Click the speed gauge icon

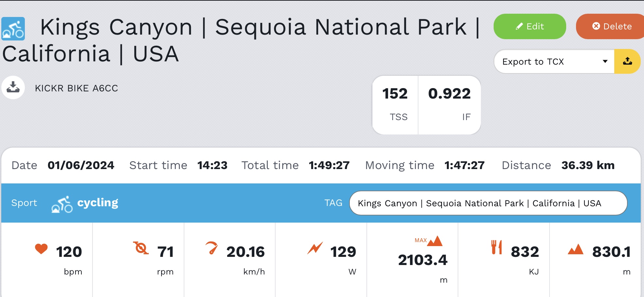[212, 248]
